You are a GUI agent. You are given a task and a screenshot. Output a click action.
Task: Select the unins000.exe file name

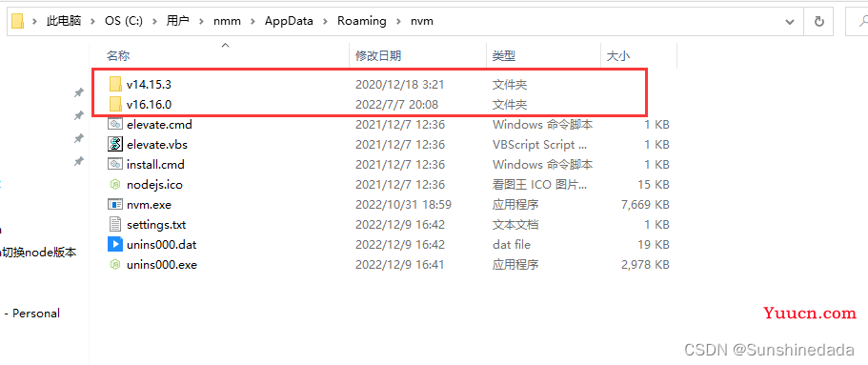162,264
